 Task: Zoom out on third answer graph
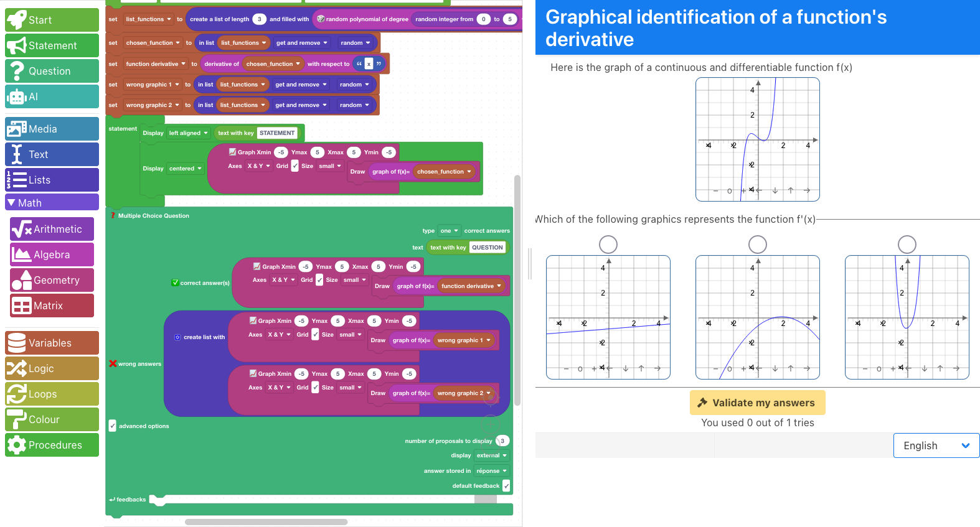(x=865, y=369)
